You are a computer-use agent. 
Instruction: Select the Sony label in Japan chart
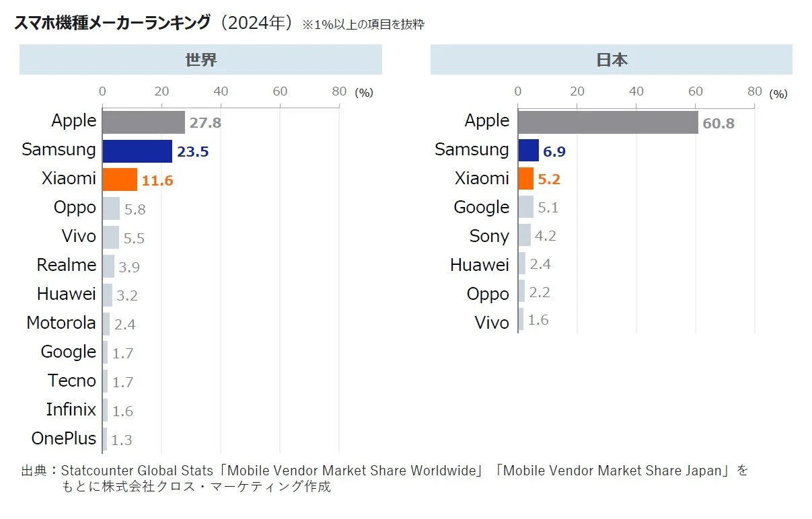(489, 237)
